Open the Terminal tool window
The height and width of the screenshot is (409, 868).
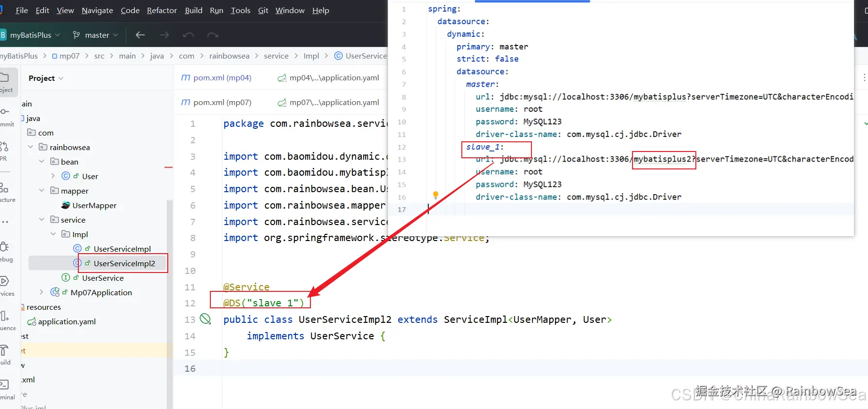click(6, 390)
